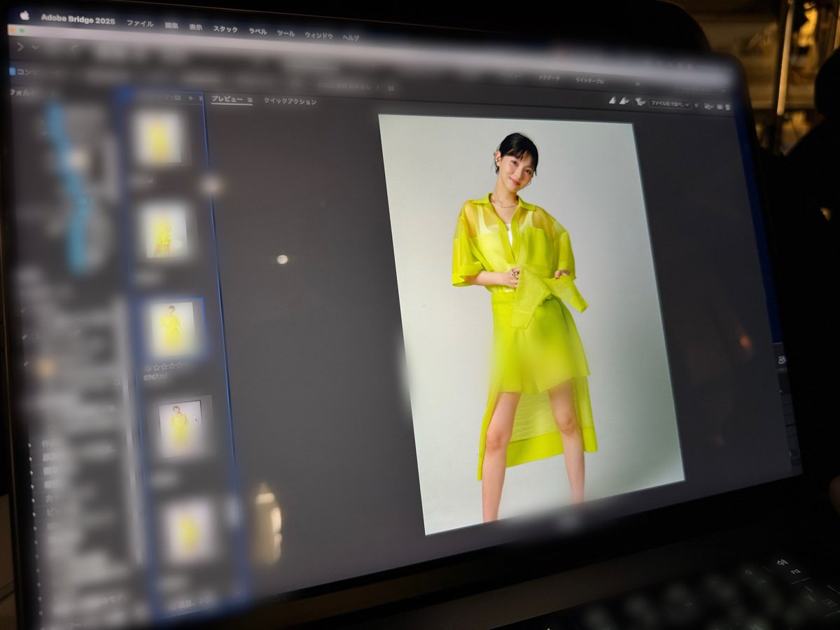The width and height of the screenshot is (840, 630).
Task: Open the スタック menu
Action: [225, 29]
